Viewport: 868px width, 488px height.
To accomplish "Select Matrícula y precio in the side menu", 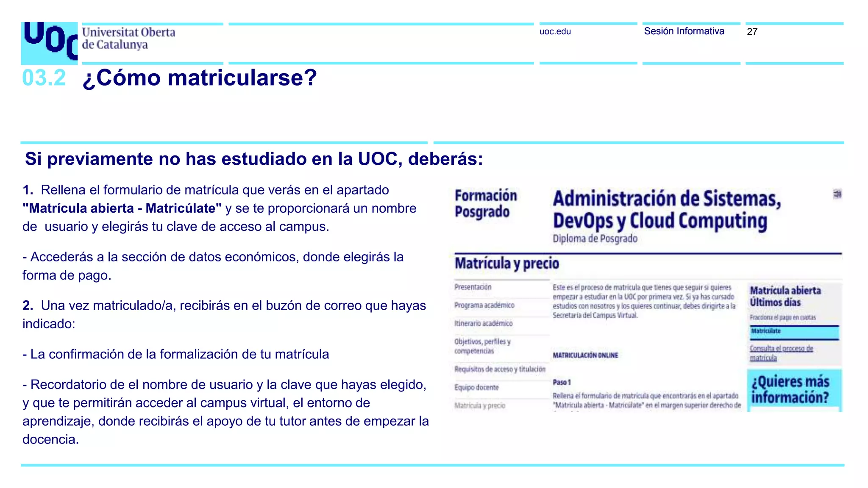I will tap(480, 405).
